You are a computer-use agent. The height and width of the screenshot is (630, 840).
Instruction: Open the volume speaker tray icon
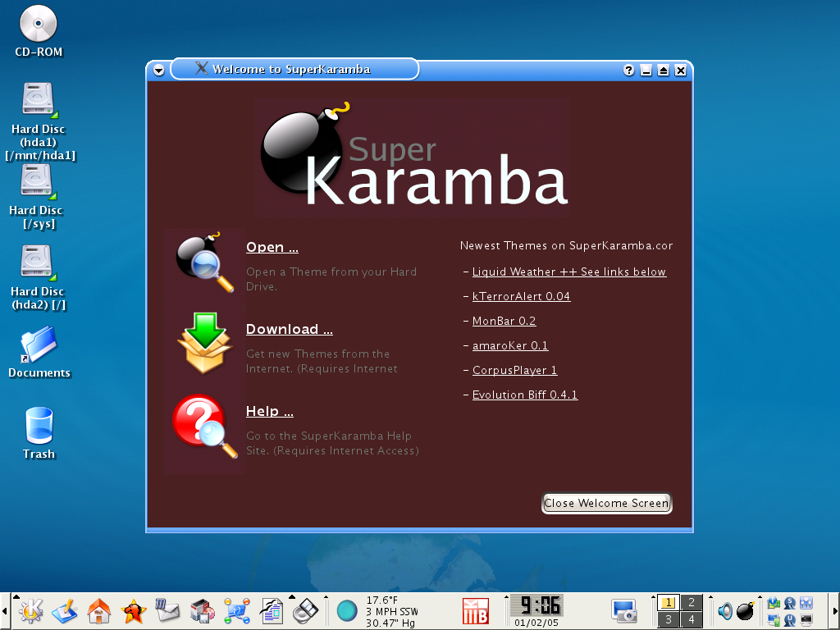[725, 610]
